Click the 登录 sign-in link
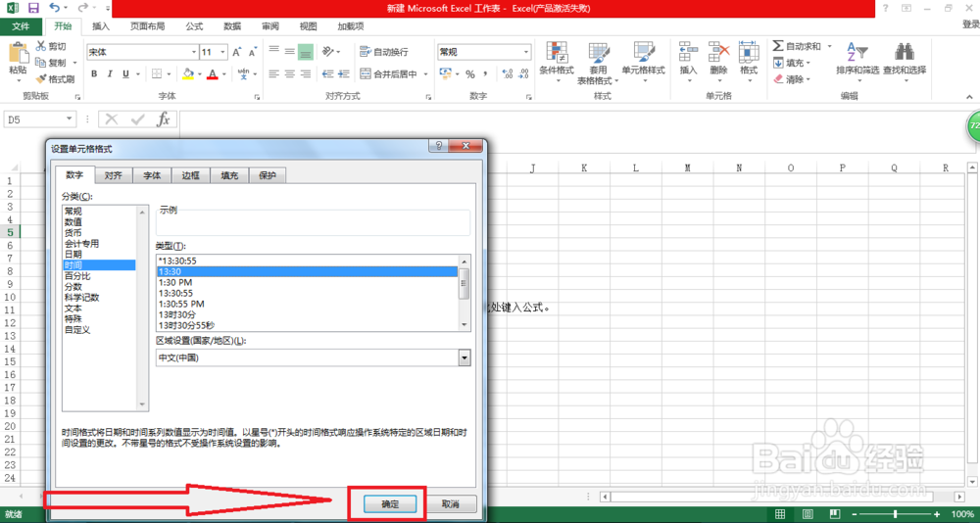 (970, 24)
